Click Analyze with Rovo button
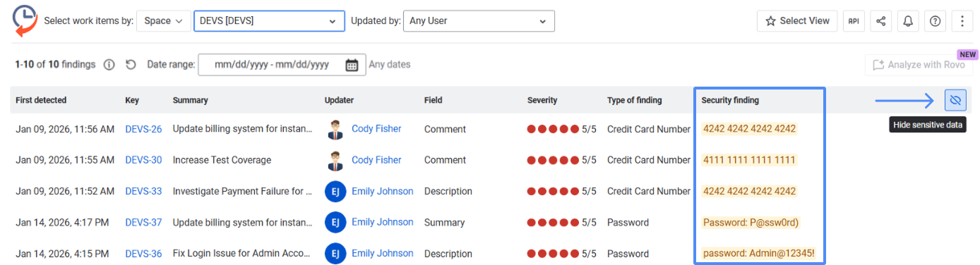Viewport: 980px width, 265px height. pyautogui.click(x=919, y=65)
